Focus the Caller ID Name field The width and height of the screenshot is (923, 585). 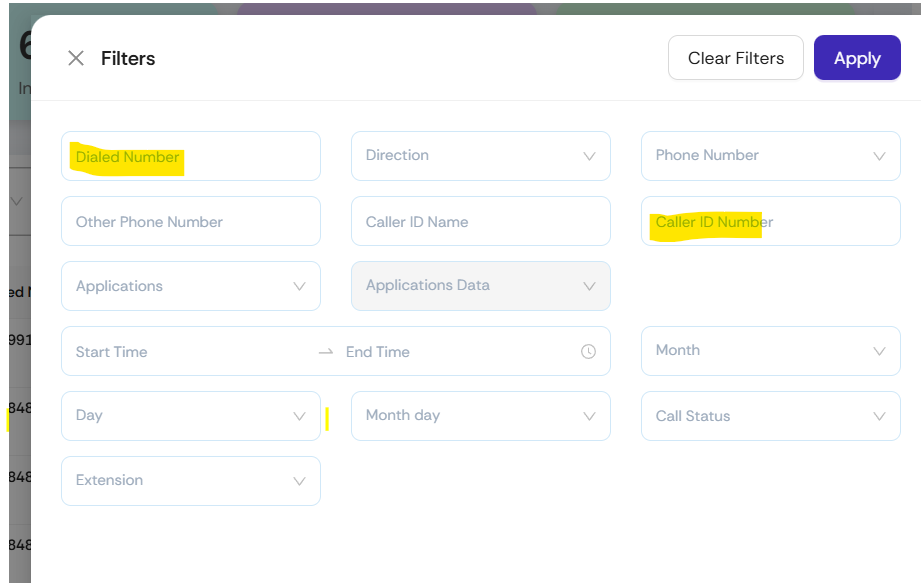(x=480, y=222)
